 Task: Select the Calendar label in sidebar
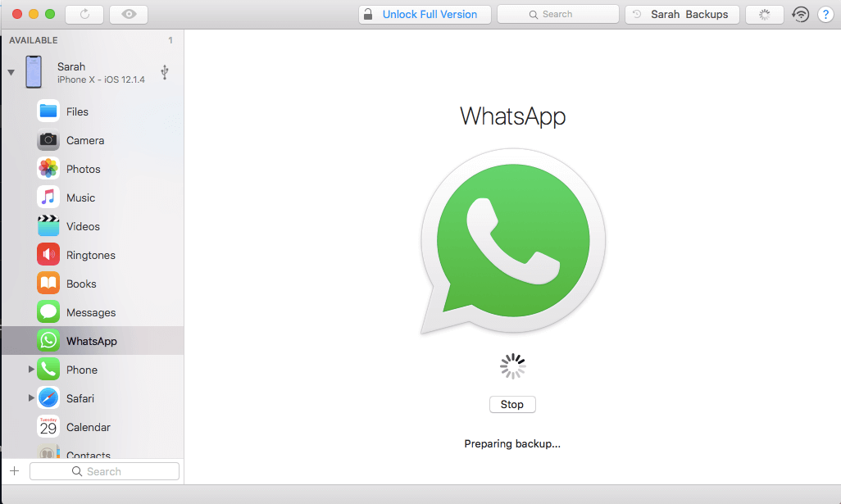(x=88, y=427)
